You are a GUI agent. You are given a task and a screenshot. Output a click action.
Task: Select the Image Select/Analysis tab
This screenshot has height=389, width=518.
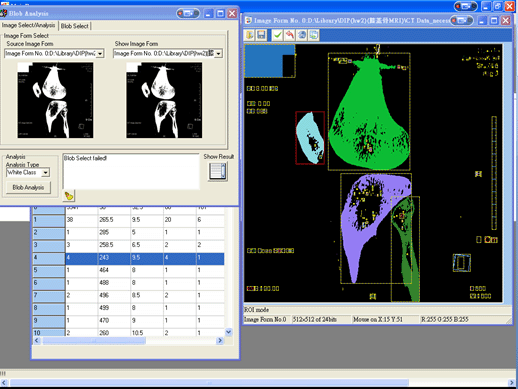tap(29, 25)
